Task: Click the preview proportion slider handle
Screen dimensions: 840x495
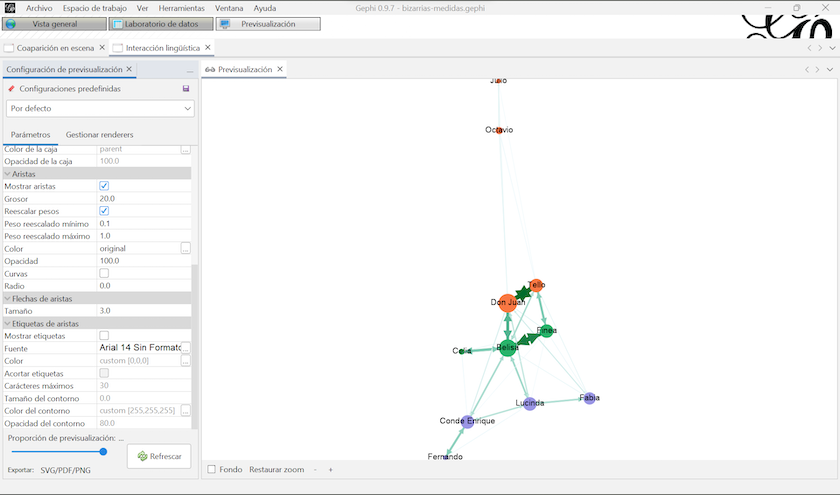Action: 103,452
